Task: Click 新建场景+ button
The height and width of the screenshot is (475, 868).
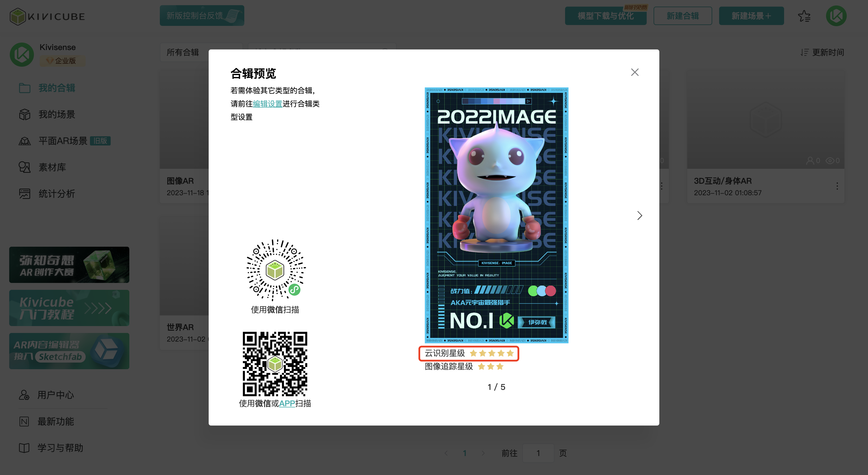Action: coord(751,16)
